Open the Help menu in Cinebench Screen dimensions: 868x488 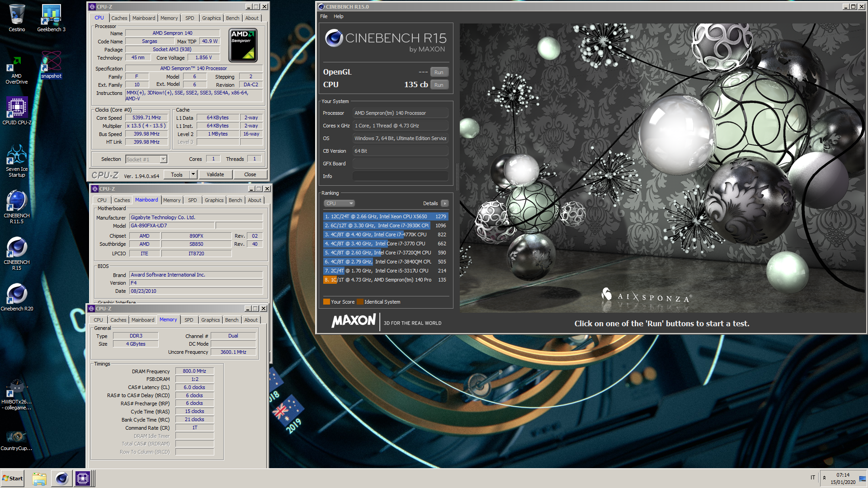[339, 16]
